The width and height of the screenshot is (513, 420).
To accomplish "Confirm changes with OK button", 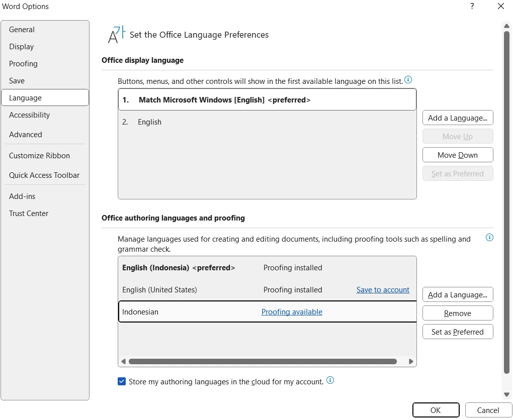I will tap(436, 410).
